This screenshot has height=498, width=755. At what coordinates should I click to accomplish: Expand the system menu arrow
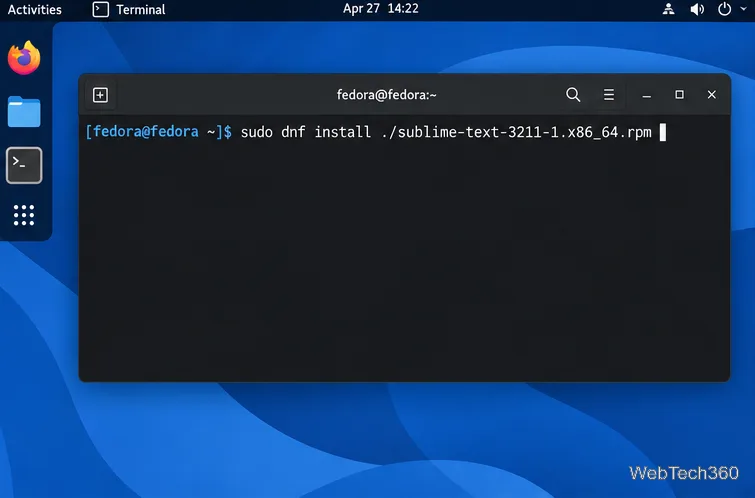743,9
